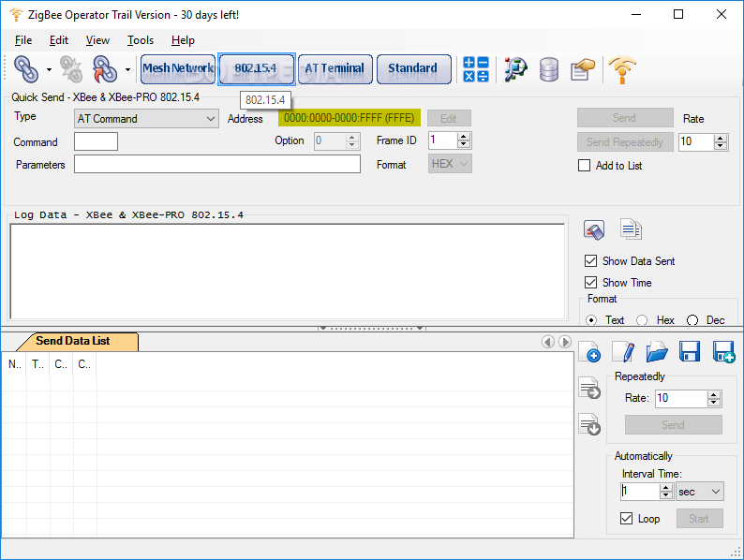The image size is (744, 560).
Task: Open the database cylinder icon
Action: [549, 69]
